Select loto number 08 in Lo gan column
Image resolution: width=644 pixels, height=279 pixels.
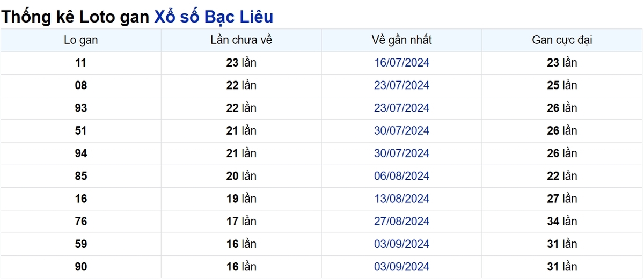pos(80,85)
